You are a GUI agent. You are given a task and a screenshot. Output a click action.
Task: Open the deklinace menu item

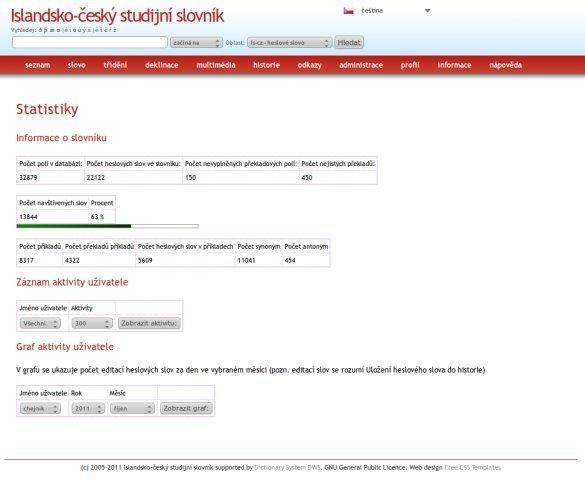coord(162,65)
